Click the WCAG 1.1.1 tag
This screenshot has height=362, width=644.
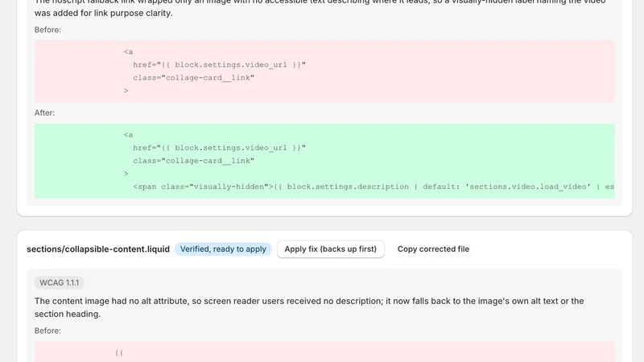pyautogui.click(x=59, y=283)
